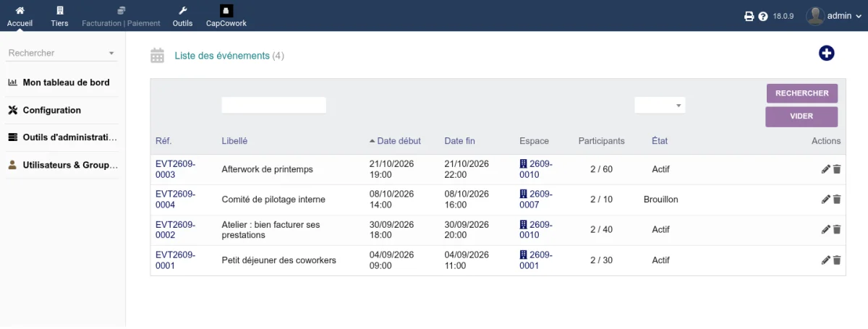Open the admin user dropdown
This screenshot has height=329, width=868.
843,16
